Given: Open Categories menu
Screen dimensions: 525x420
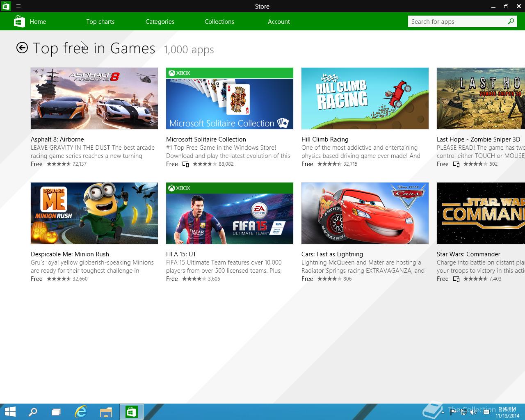Looking at the screenshot, I should click(160, 21).
